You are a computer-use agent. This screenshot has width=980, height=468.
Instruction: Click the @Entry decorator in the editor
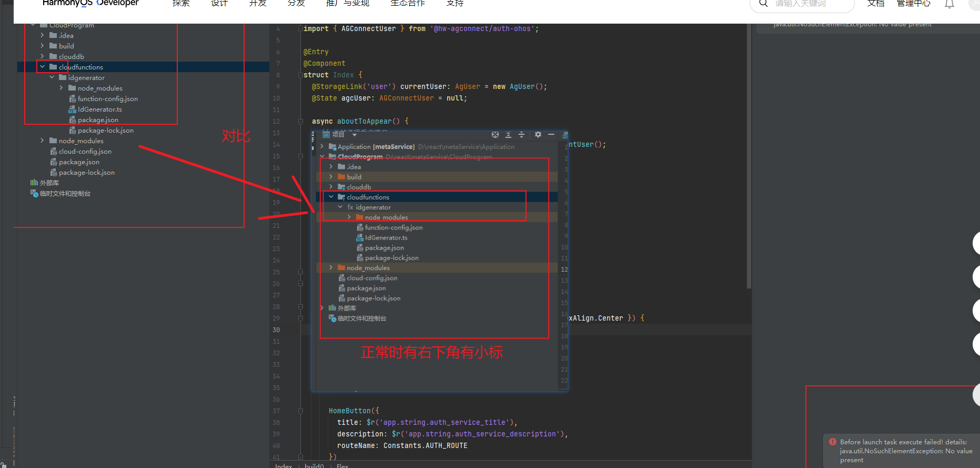(x=316, y=52)
